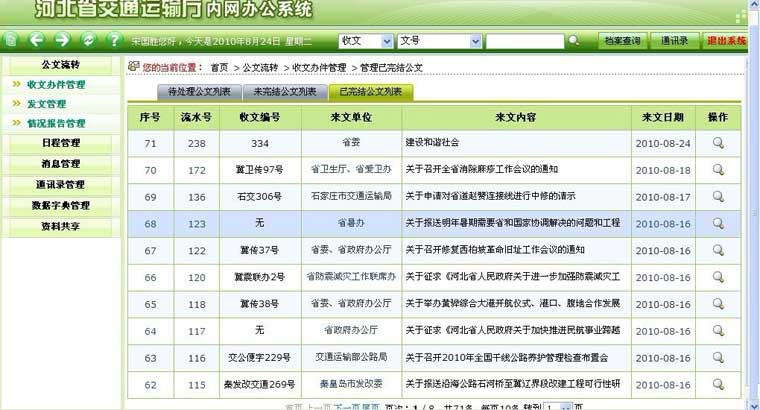The width and height of the screenshot is (760, 410).
Task: Open 通讯录 from the top bar
Action: click(675, 41)
